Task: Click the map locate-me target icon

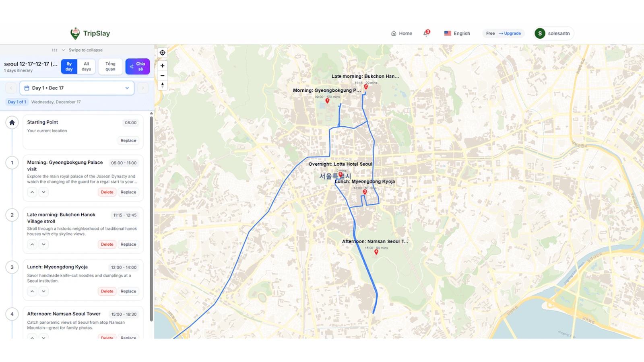Action: pyautogui.click(x=162, y=53)
